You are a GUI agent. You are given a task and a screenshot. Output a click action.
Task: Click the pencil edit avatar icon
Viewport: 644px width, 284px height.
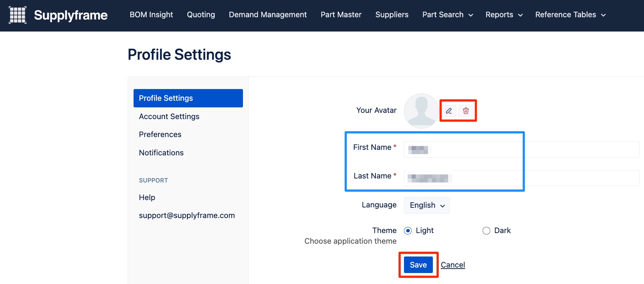[449, 111]
